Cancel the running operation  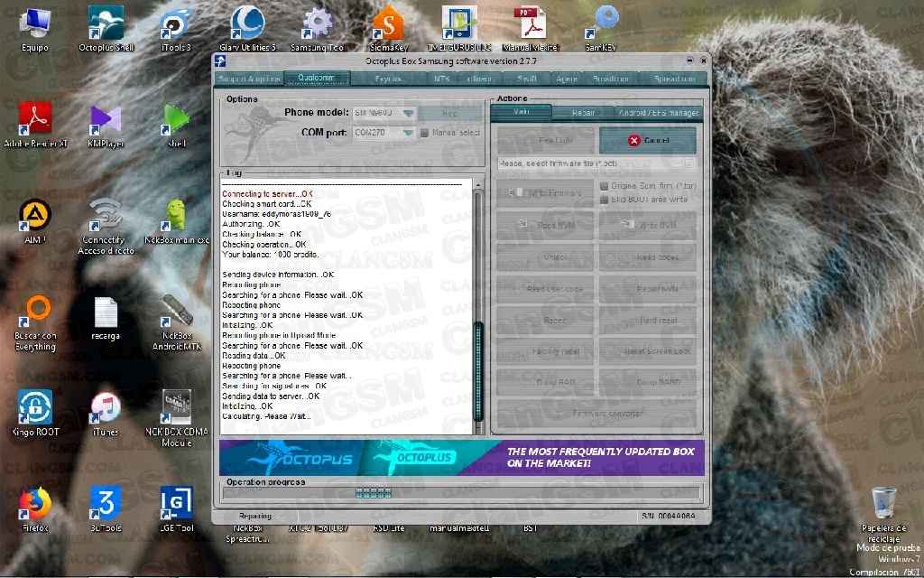[648, 140]
